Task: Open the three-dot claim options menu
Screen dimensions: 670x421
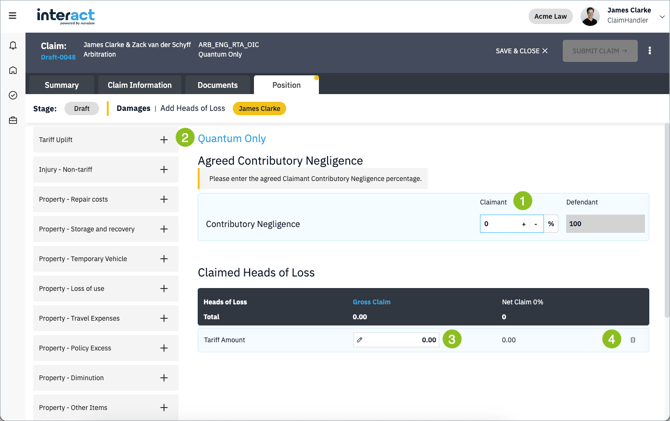Action: pos(649,50)
